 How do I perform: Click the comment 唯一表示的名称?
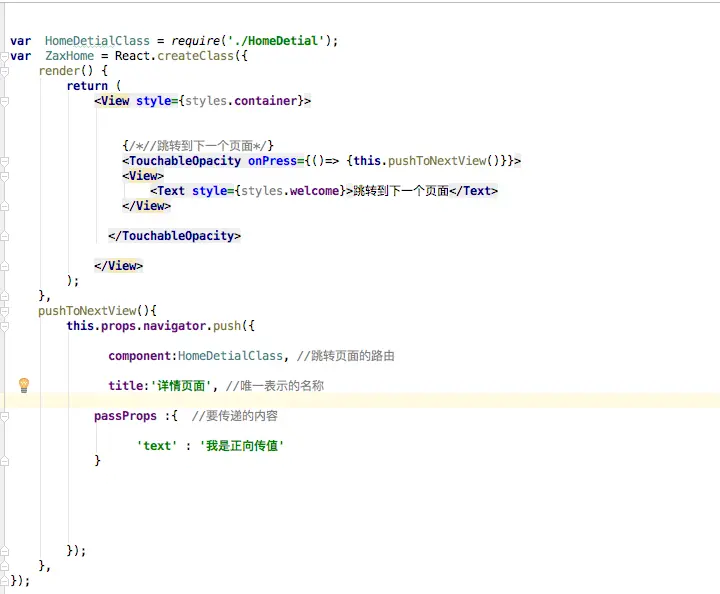275,386
